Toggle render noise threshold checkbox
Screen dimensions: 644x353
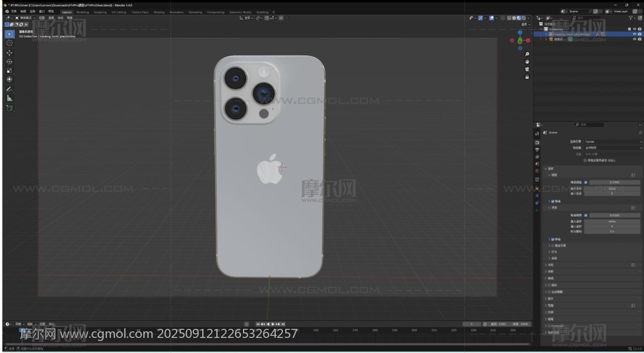(586, 215)
